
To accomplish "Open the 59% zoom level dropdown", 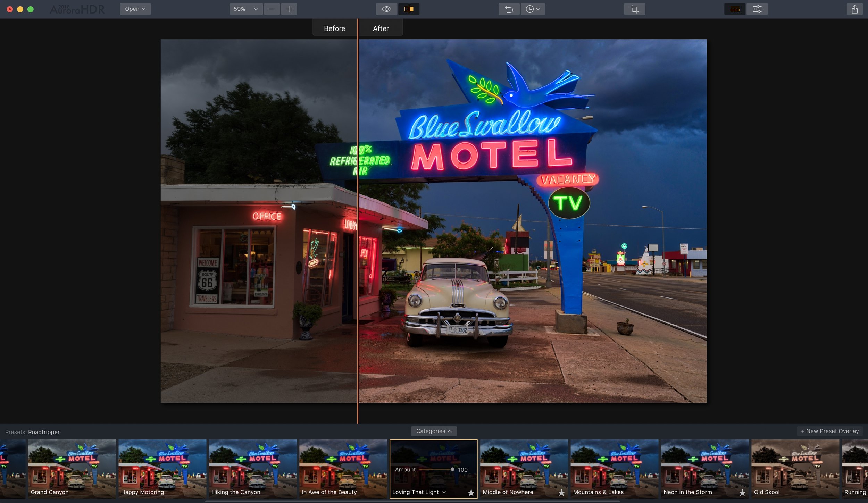I will click(x=245, y=9).
